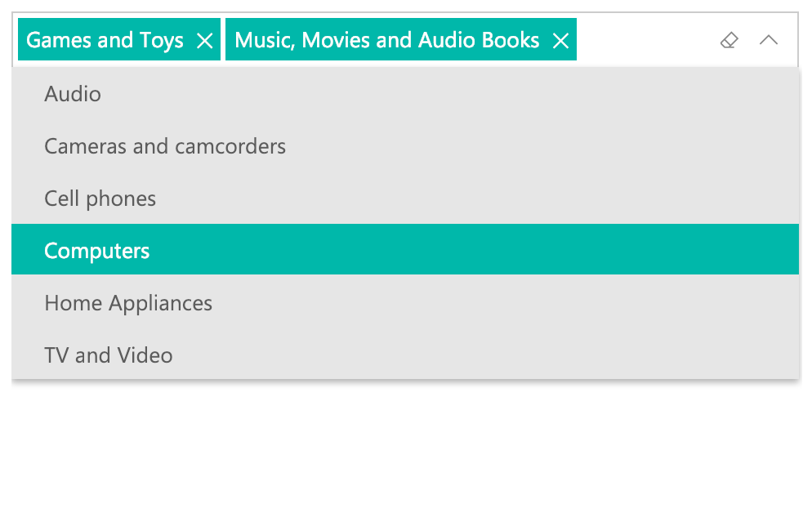
Task: Choose TV and Video category
Action: tap(405, 355)
